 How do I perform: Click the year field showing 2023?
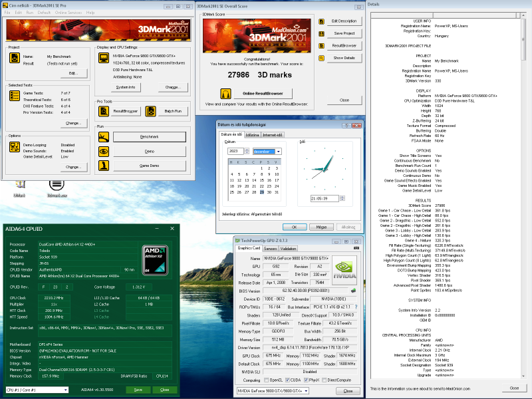tap(236, 152)
